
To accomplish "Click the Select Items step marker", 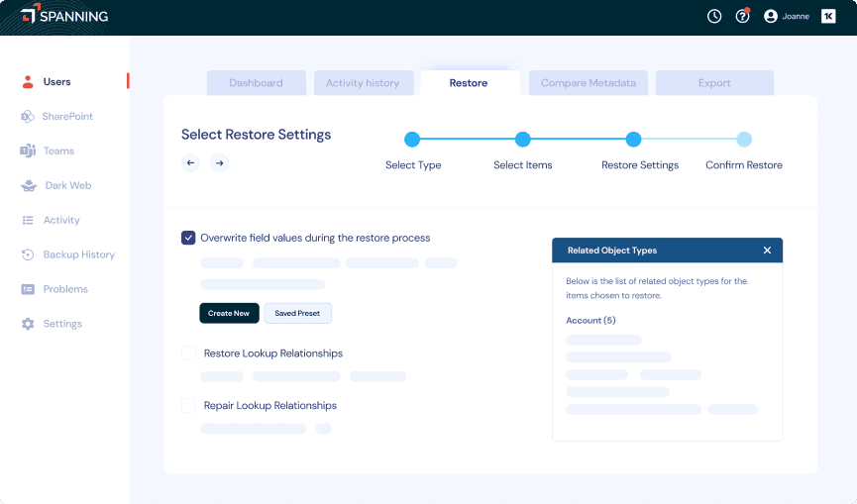I will [523, 140].
